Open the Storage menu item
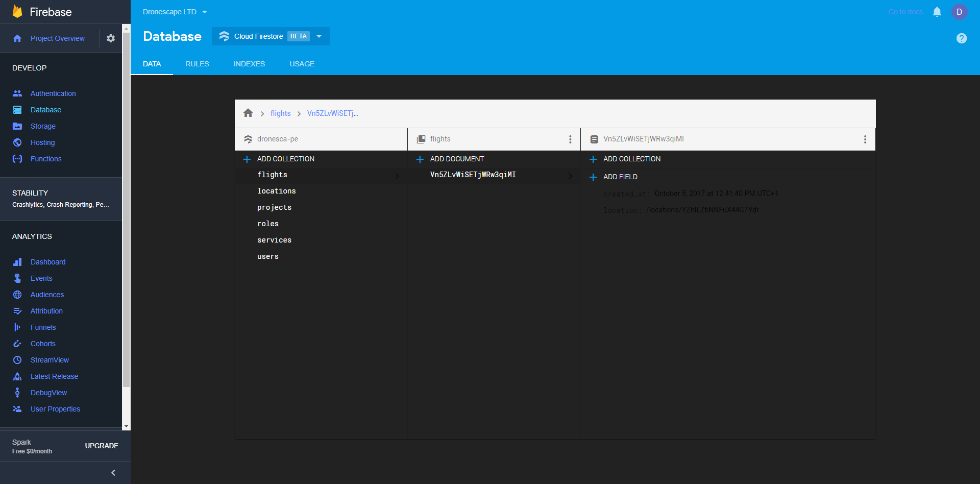The width and height of the screenshot is (980, 484). click(43, 126)
